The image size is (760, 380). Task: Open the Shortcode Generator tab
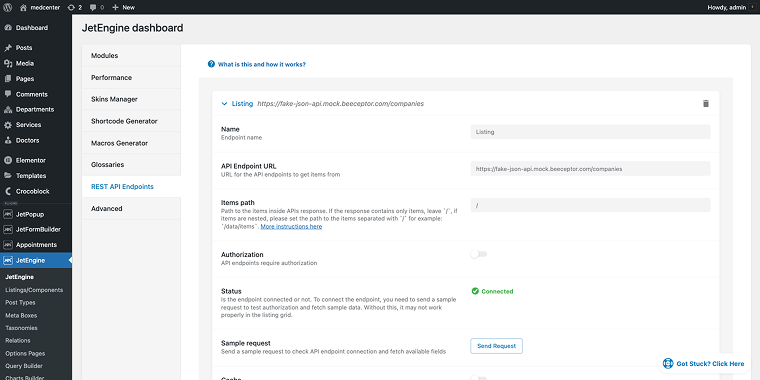[131, 121]
